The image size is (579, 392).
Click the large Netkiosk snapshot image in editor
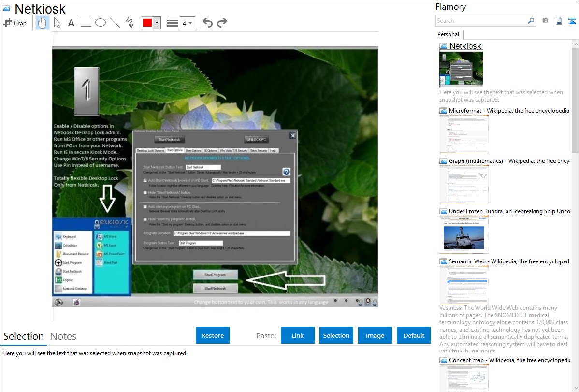pyautogui.click(x=215, y=176)
